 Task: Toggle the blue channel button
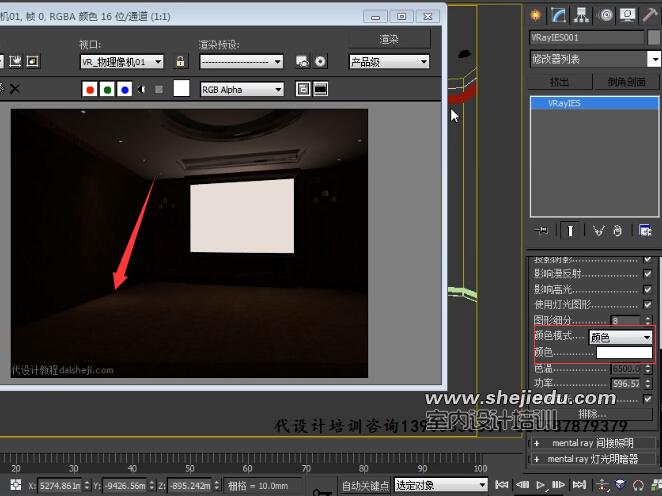(x=124, y=89)
